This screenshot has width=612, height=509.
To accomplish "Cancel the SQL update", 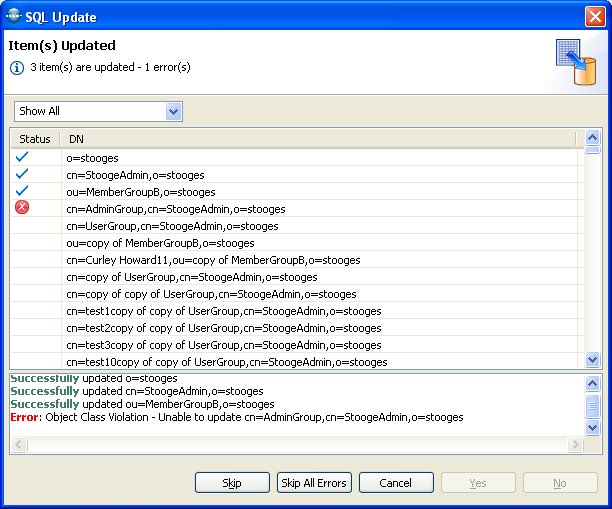I will [x=395, y=483].
